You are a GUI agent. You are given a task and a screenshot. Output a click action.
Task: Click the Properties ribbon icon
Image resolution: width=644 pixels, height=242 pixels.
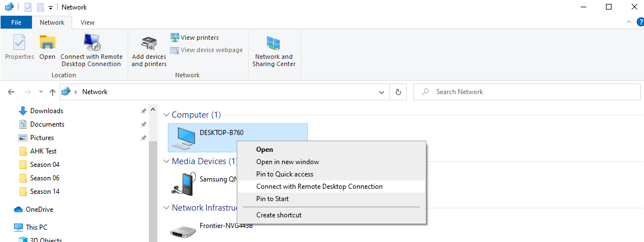coord(20,43)
